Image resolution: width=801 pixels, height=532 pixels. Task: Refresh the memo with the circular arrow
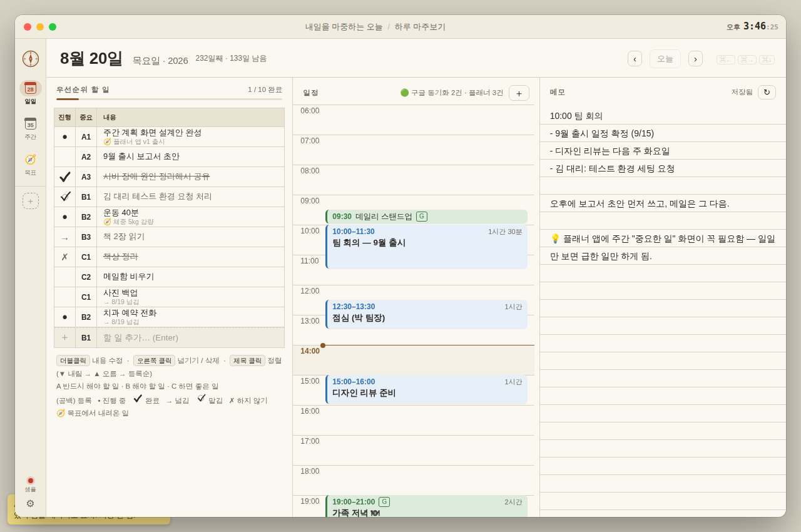point(767,92)
